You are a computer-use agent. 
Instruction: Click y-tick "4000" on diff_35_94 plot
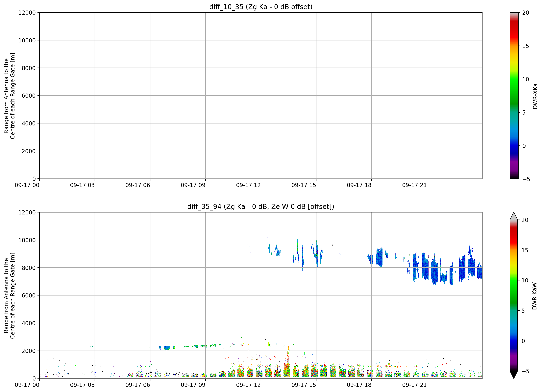click(x=29, y=323)
